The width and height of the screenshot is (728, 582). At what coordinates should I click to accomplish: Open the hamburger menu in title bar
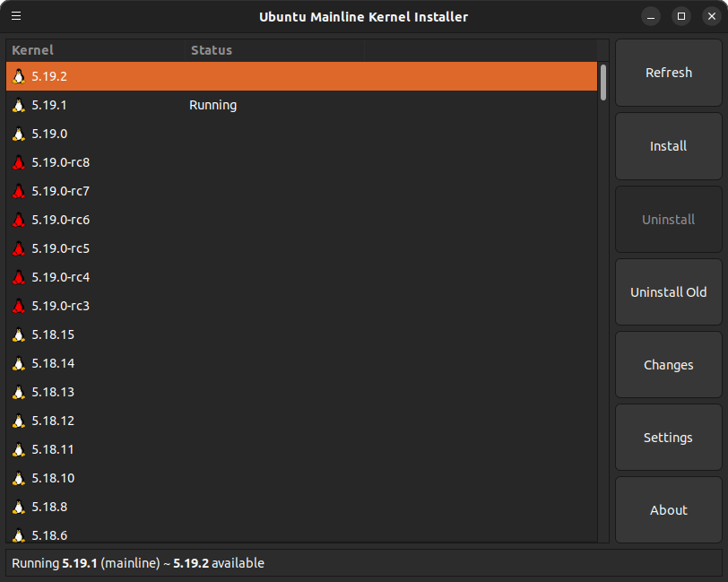coord(16,16)
